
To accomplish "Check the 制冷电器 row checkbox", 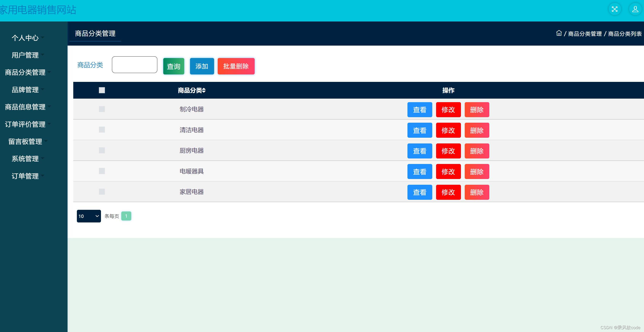I will (x=102, y=109).
